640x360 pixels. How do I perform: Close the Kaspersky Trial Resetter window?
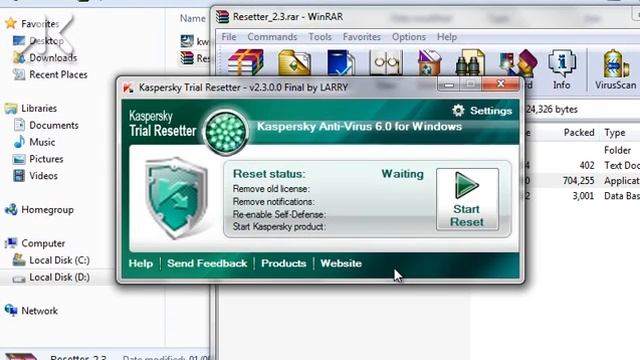pos(501,84)
